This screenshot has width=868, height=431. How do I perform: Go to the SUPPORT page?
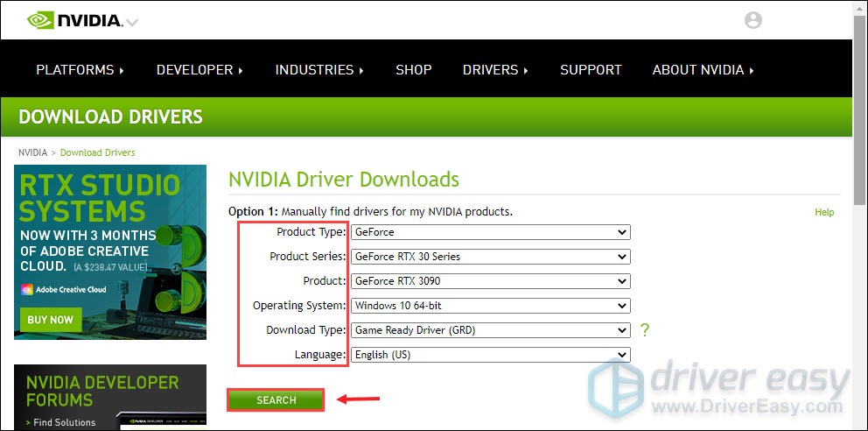pyautogui.click(x=591, y=70)
